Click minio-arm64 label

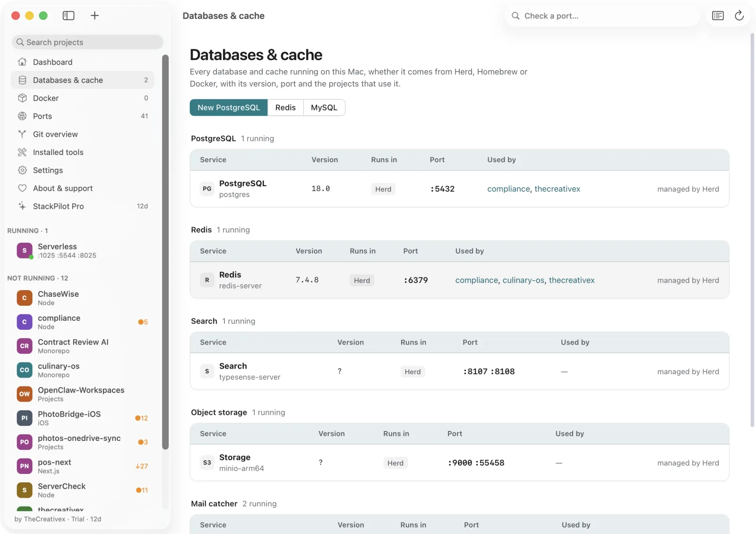tap(241, 468)
